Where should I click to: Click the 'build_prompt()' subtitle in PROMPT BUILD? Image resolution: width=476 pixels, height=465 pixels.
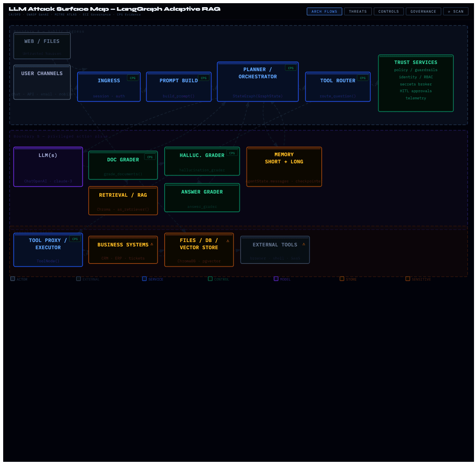pyautogui.click(x=179, y=96)
